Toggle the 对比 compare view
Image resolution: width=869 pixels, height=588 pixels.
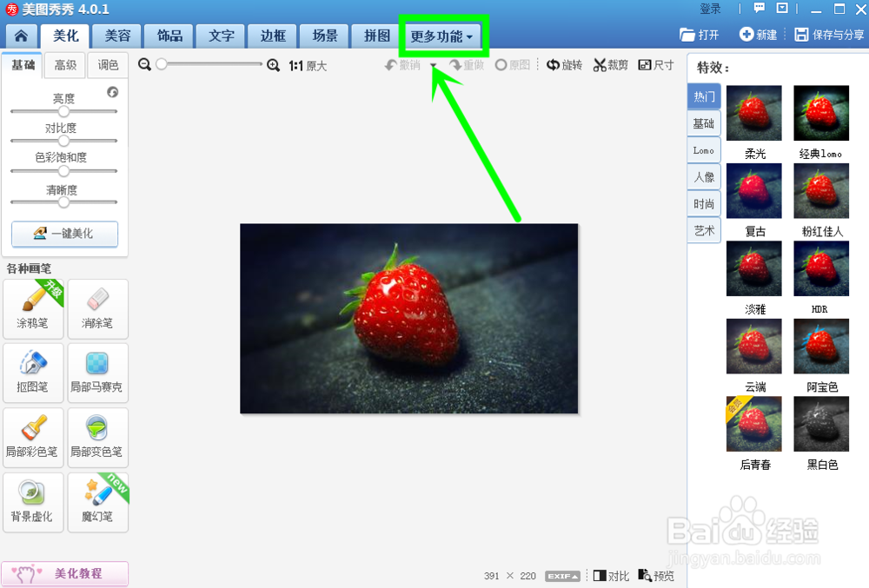[x=611, y=576]
